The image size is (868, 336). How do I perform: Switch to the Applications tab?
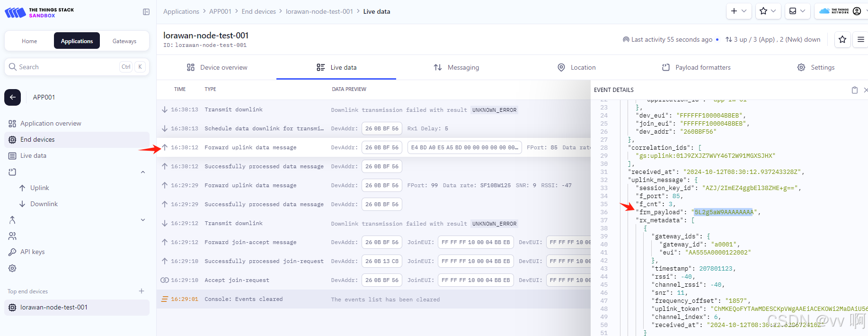click(77, 41)
